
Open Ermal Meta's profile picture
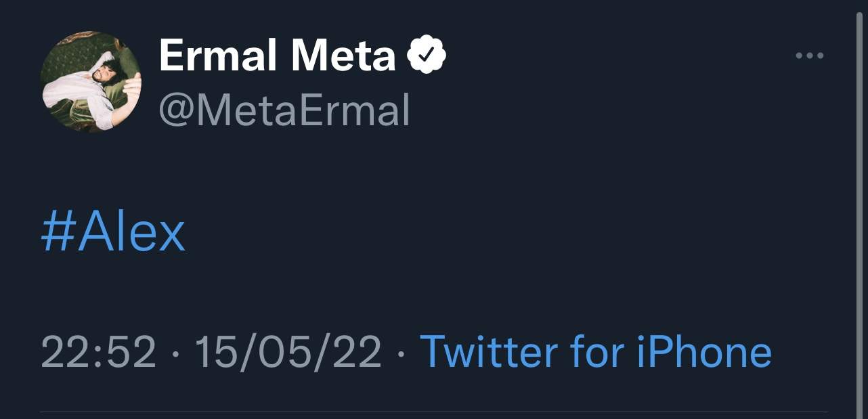[91, 81]
